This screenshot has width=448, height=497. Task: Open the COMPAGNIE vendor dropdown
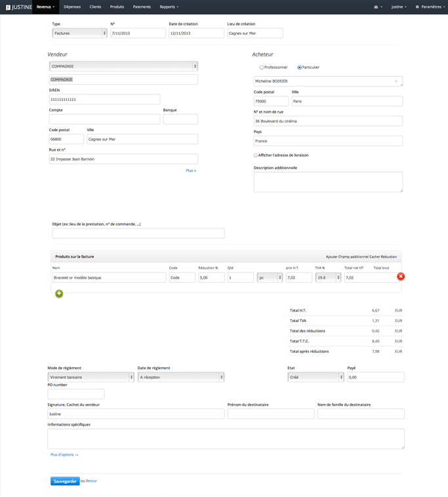[x=123, y=66]
